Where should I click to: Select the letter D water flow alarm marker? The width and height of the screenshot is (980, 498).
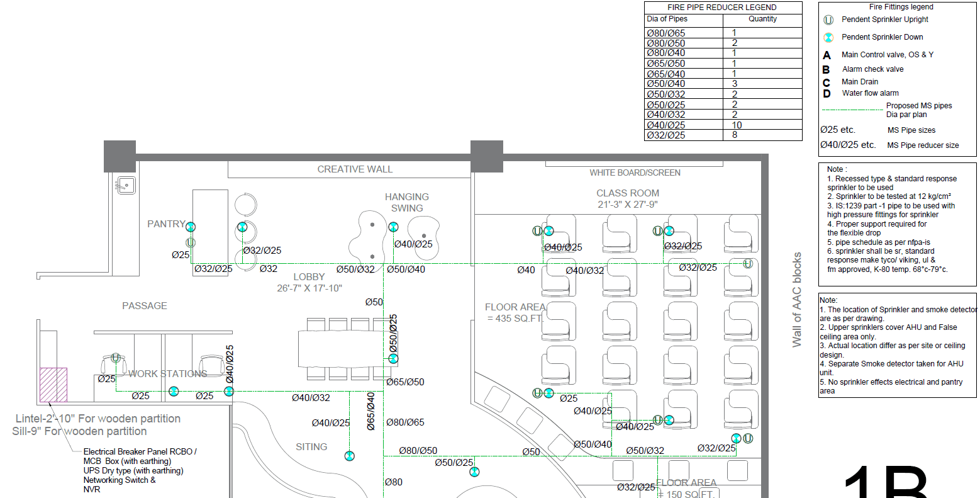827,94
